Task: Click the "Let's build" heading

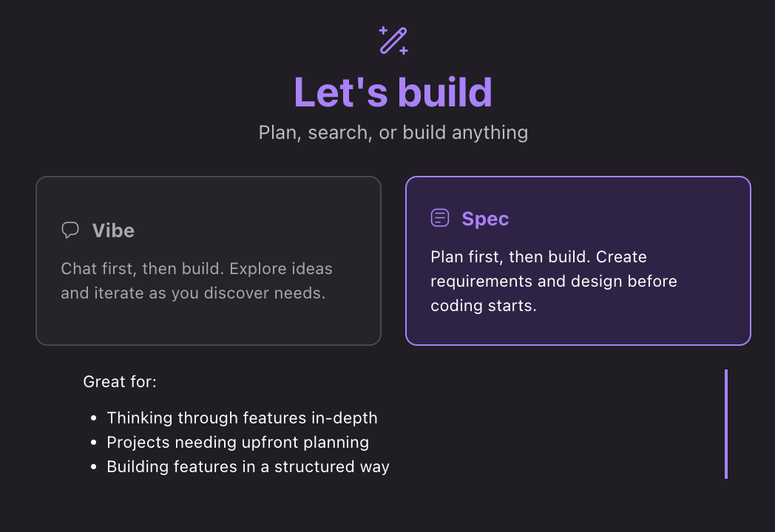Action: point(393,92)
